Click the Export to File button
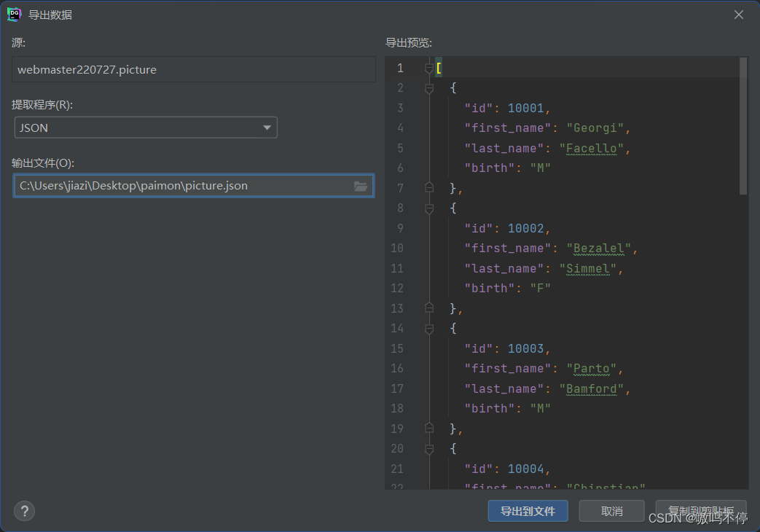Screen dimensions: 760x532 tap(528, 511)
